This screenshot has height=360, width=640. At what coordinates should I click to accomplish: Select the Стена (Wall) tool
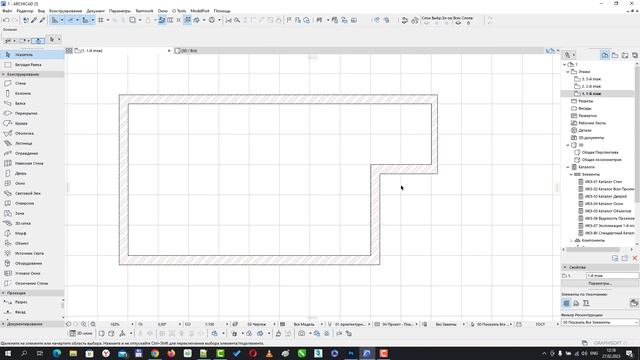[32, 83]
